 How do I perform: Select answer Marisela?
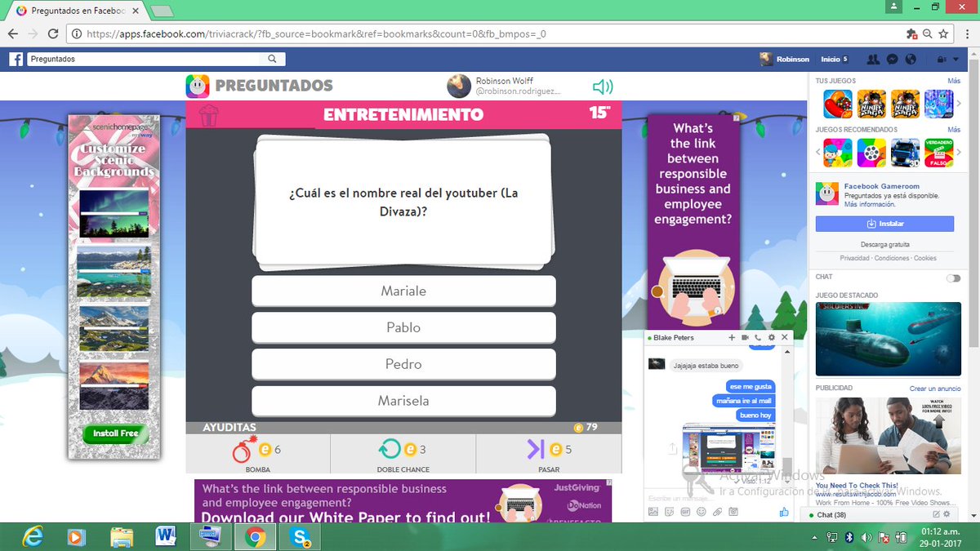click(x=403, y=401)
